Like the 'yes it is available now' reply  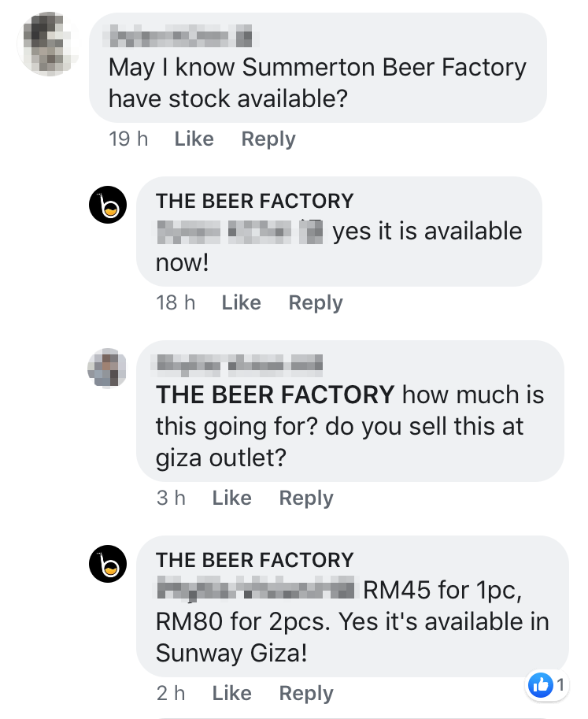click(241, 303)
